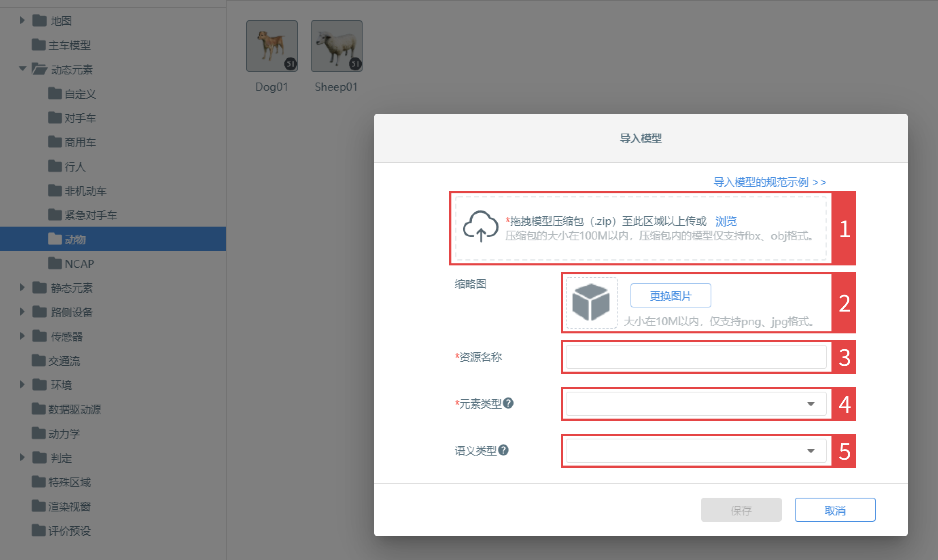The image size is (938, 560).
Task: Collapse the 动态元素 tree node
Action: click(x=22, y=69)
